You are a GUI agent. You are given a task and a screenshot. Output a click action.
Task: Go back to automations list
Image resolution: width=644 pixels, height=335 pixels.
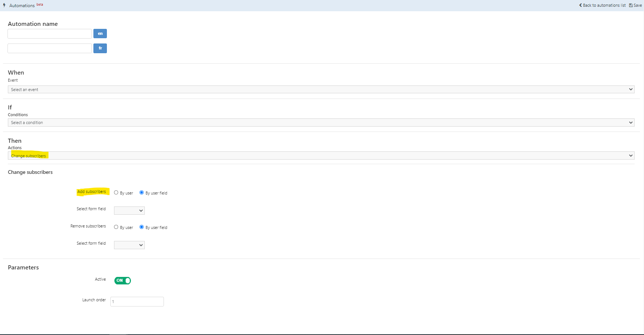[x=602, y=5]
